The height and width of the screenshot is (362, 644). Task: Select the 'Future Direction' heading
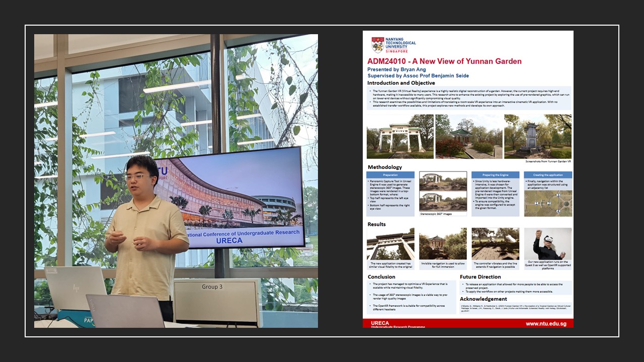[x=480, y=277]
